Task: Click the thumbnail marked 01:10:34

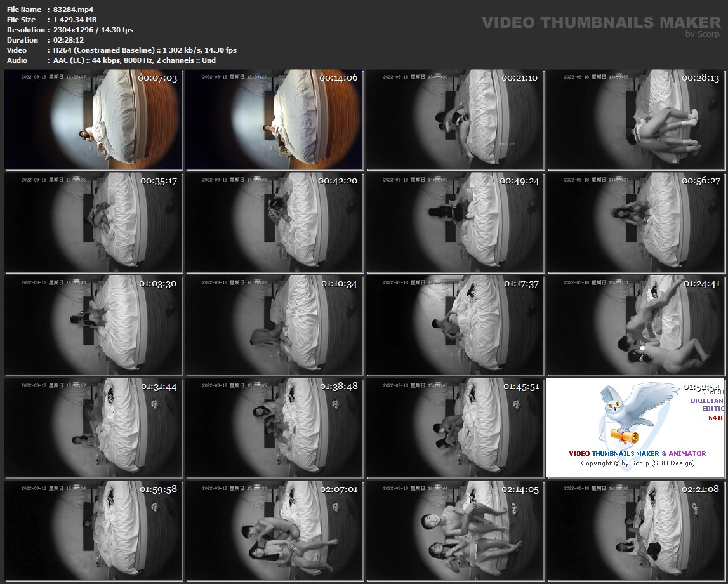Action: pos(274,325)
